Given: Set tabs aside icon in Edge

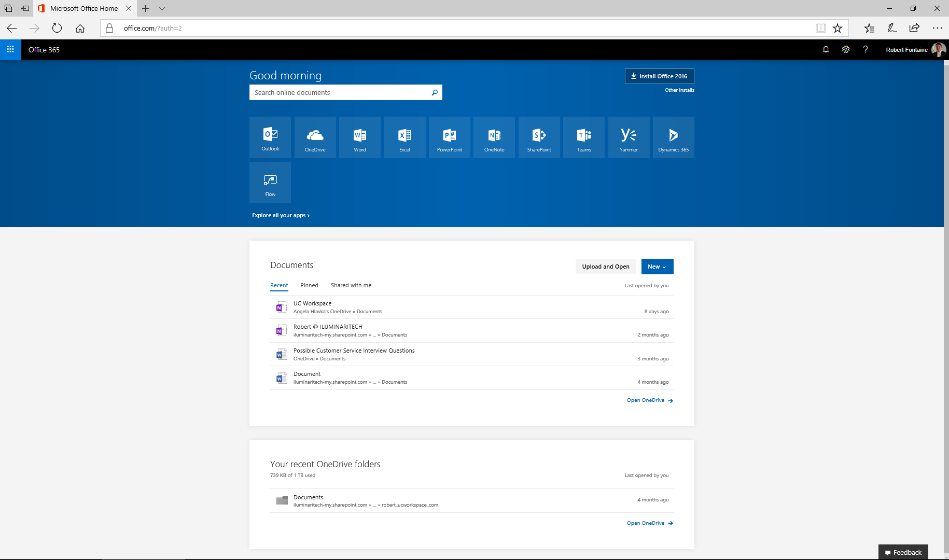Looking at the screenshot, I should (x=25, y=8).
